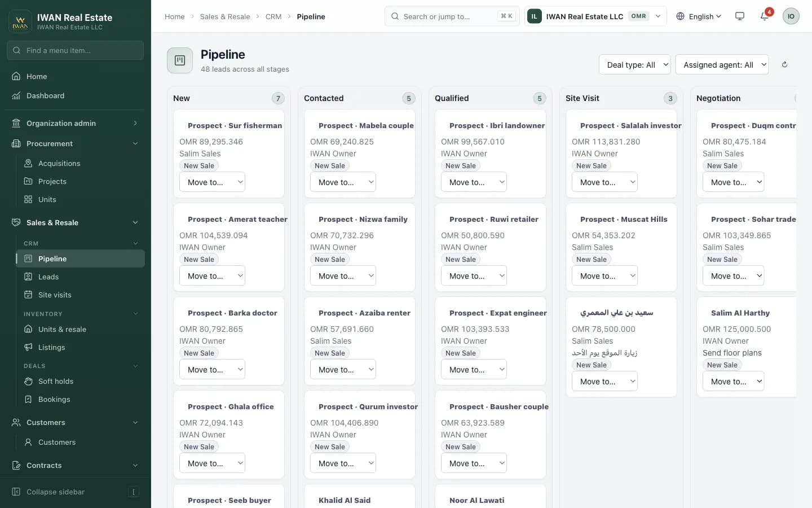The image size is (812, 508).
Task: Expand the Organization admin section
Action: click(76, 123)
